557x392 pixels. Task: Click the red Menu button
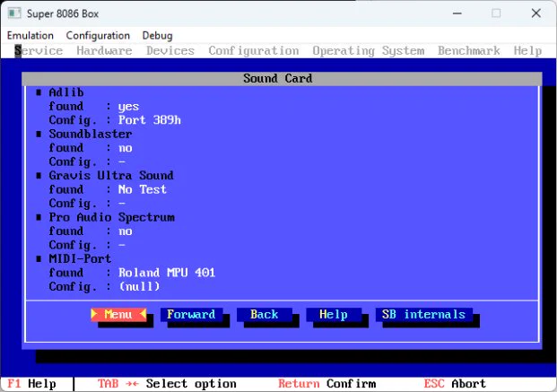pyautogui.click(x=118, y=314)
